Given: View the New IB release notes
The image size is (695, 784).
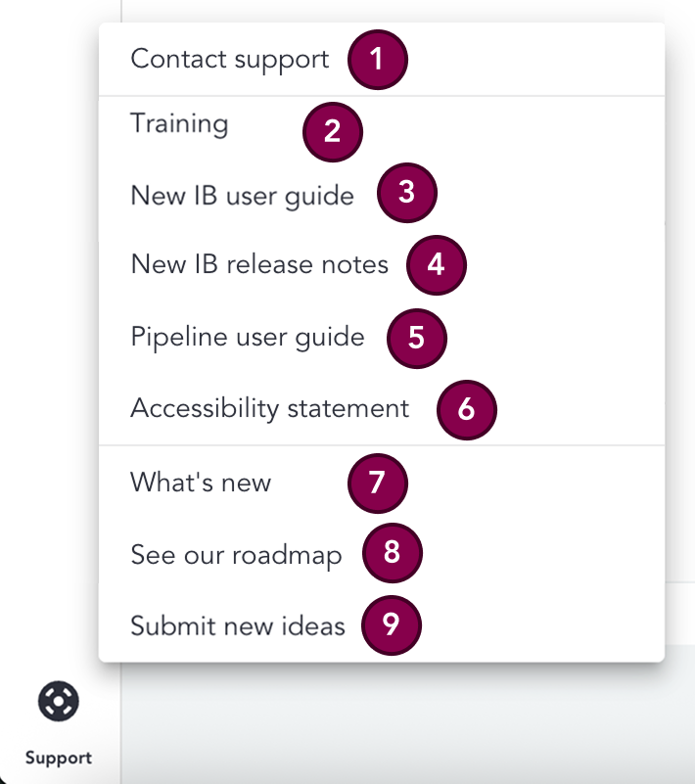Looking at the screenshot, I should click(258, 264).
